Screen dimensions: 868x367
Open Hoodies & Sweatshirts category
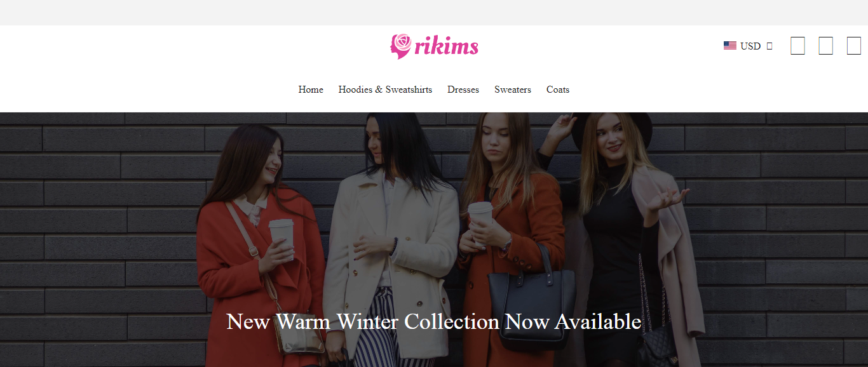[x=385, y=90]
